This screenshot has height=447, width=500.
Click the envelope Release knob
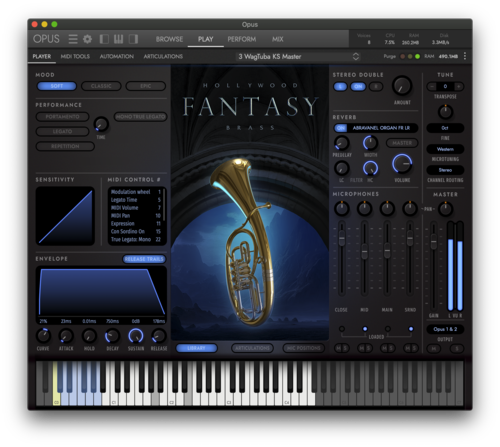[x=159, y=336]
